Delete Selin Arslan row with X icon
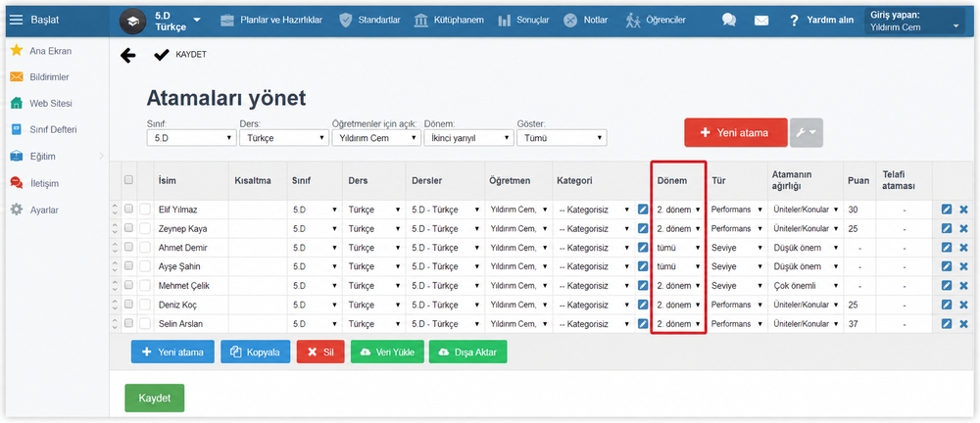The width and height of the screenshot is (980, 423). (963, 324)
